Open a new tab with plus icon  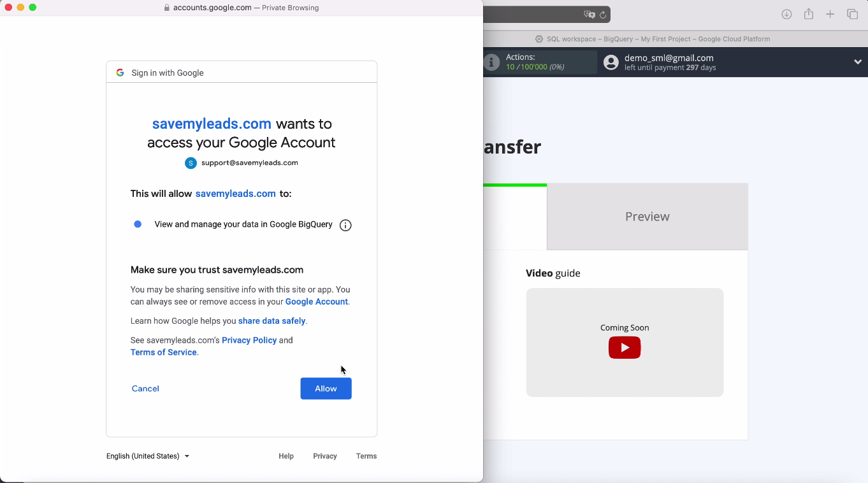830,14
